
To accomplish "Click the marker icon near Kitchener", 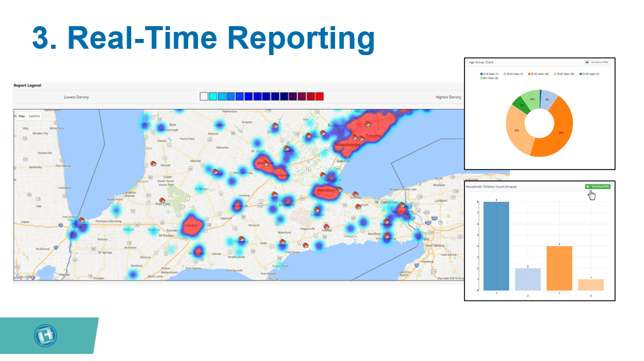I will pos(265,164).
